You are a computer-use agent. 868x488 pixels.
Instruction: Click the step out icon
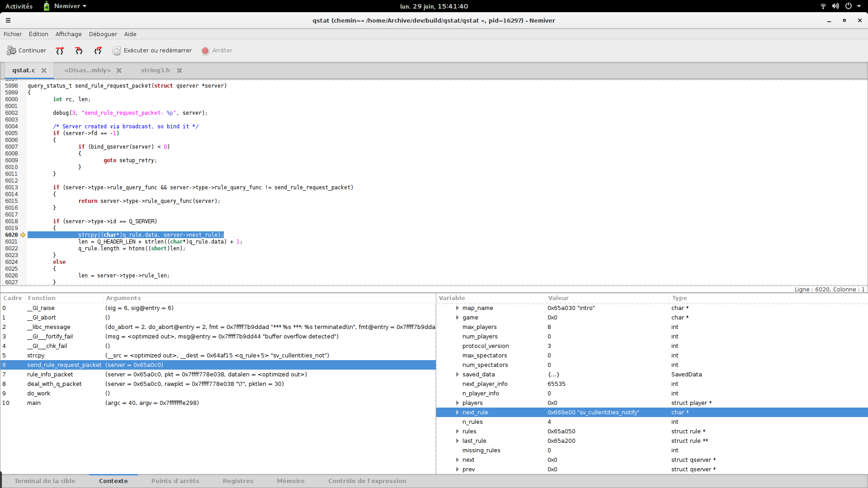[98, 51]
